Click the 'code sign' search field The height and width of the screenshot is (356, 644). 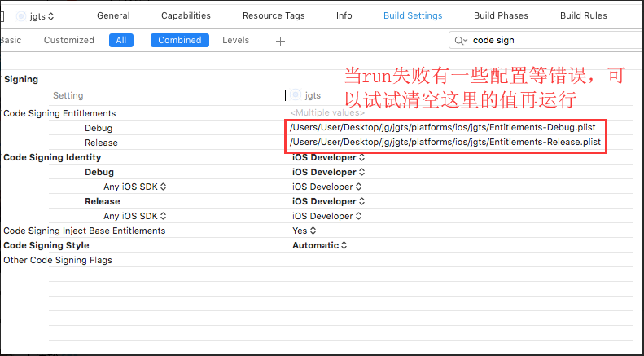546,40
